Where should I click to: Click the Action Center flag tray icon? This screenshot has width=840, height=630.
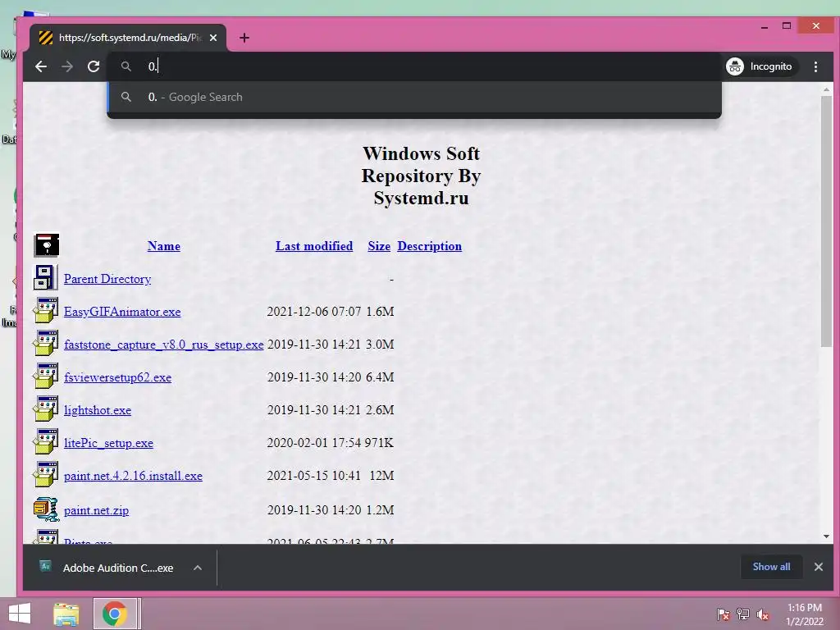point(724,614)
